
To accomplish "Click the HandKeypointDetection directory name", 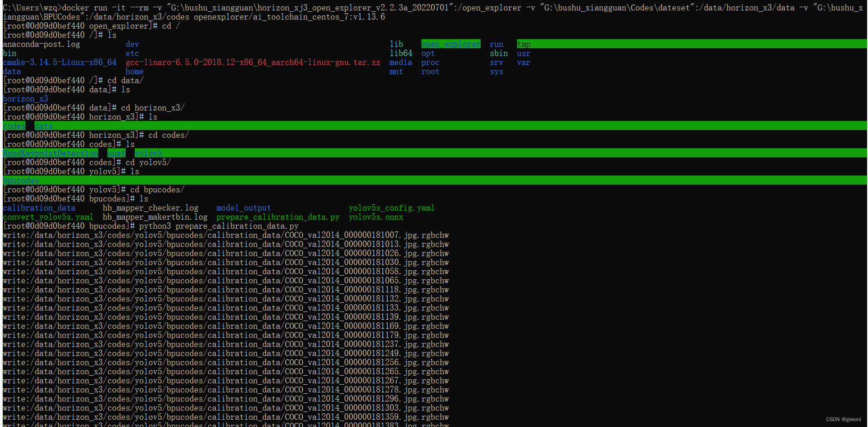I will coord(51,153).
